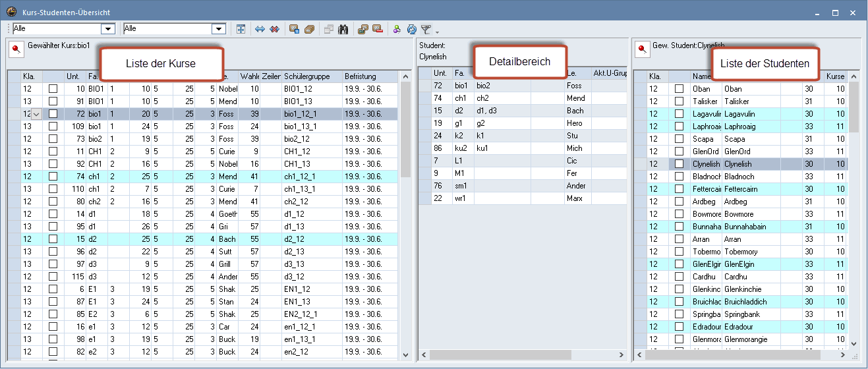
Task: Click the detail area horizontal scrollbar
Action: pyautogui.click(x=523, y=355)
